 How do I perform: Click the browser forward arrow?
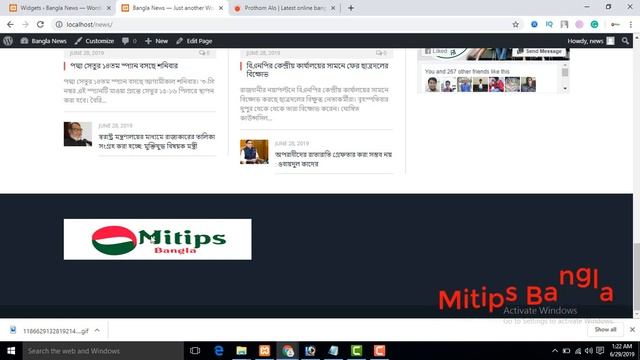(25, 24)
